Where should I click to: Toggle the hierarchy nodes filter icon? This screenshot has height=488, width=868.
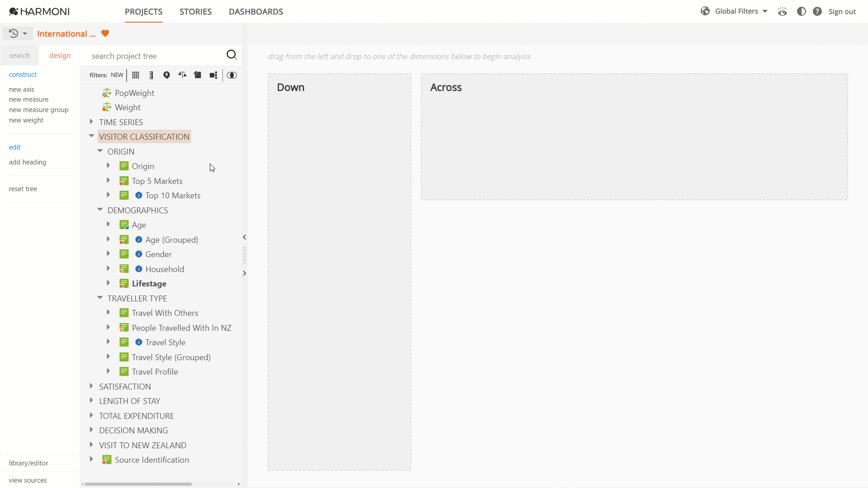point(213,75)
